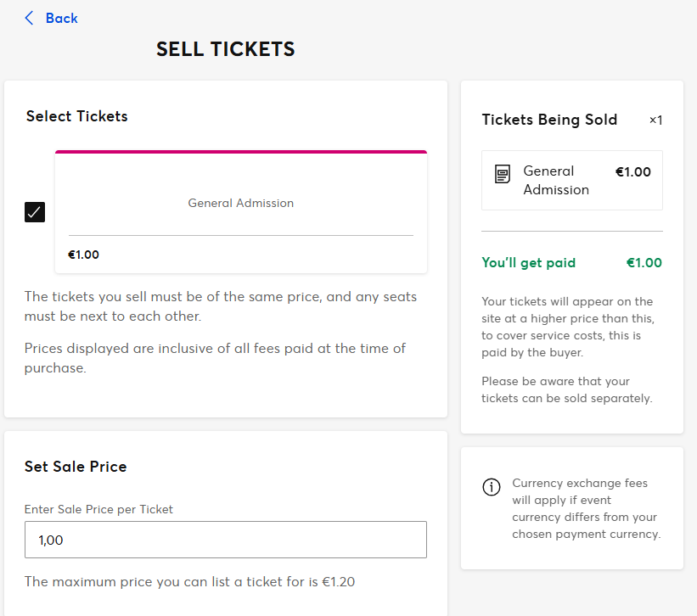Click the Select Tickets section heading

pyautogui.click(x=76, y=116)
